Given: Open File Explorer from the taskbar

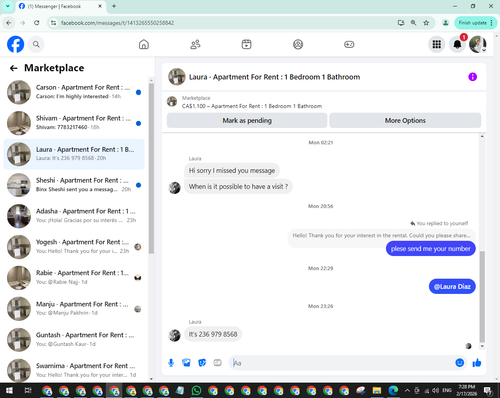Looking at the screenshot, I should pyautogui.click(x=377, y=390).
